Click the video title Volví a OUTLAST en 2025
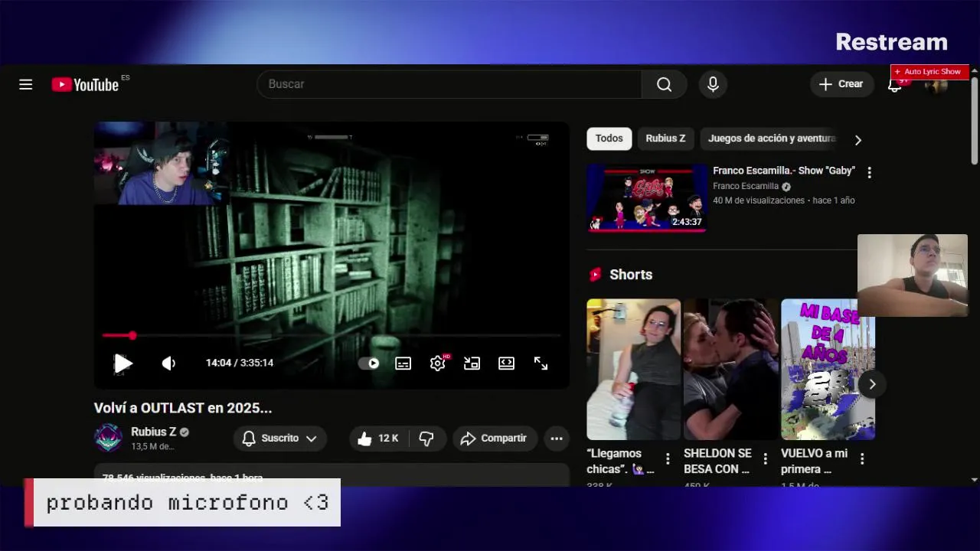 click(x=183, y=408)
